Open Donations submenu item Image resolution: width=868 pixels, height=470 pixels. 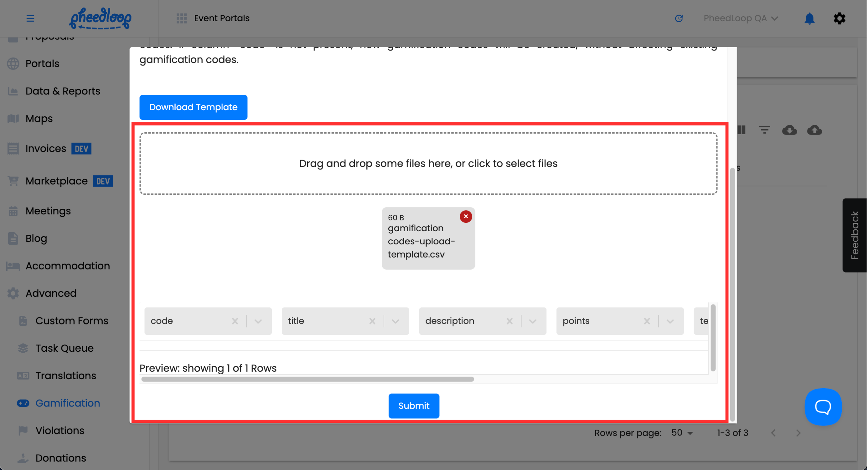click(x=61, y=458)
